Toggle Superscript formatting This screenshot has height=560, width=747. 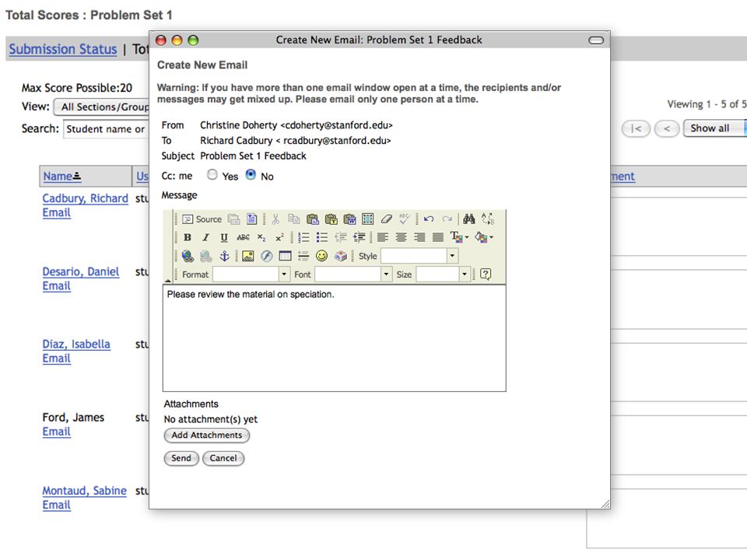coord(279,237)
